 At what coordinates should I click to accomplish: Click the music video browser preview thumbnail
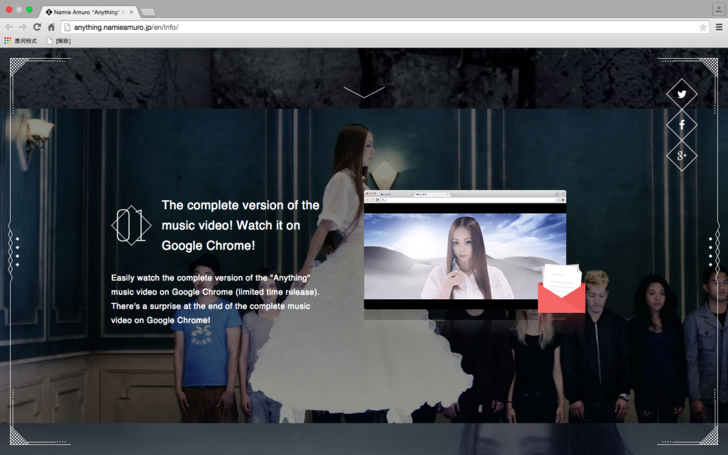(x=464, y=251)
